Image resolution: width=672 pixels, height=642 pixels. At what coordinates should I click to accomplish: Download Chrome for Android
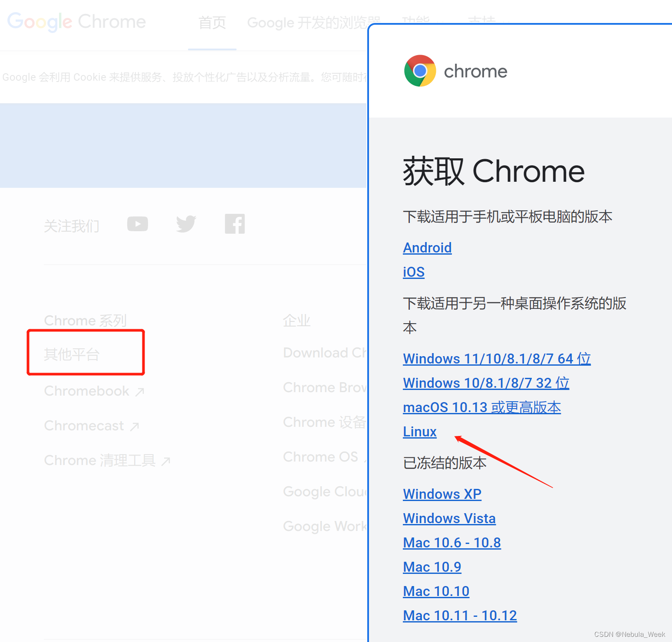point(427,248)
